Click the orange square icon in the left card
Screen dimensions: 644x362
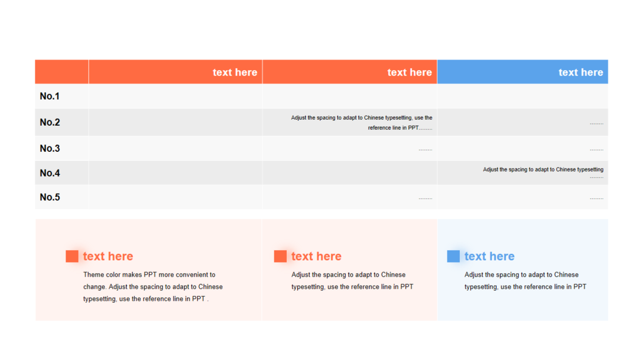(72, 256)
